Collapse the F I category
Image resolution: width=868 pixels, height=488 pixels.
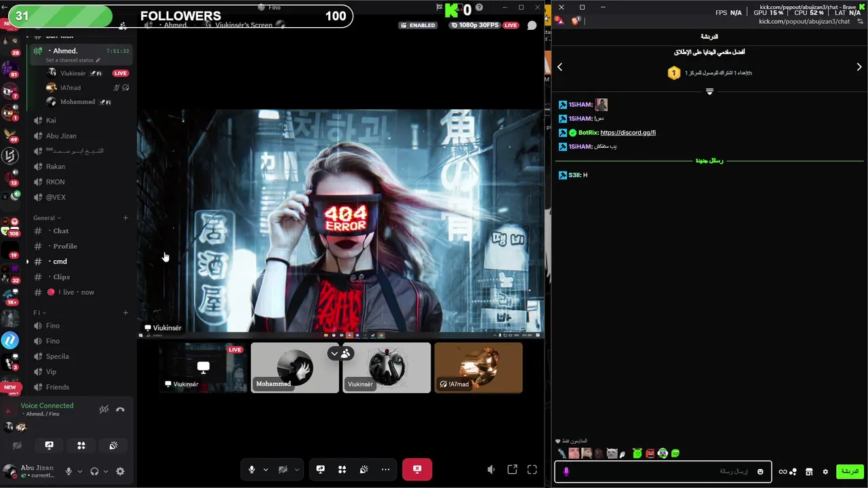click(39, 312)
